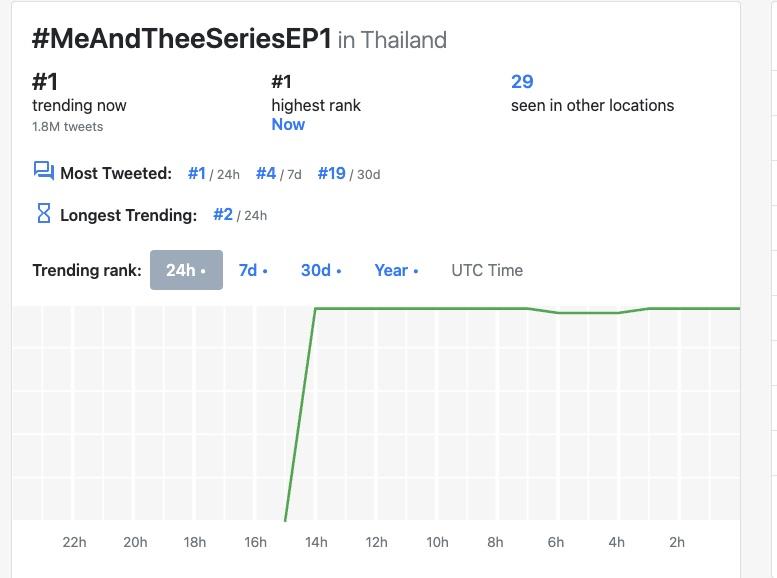Click the UTC Time label
This screenshot has width=777, height=578.
pyautogui.click(x=487, y=270)
